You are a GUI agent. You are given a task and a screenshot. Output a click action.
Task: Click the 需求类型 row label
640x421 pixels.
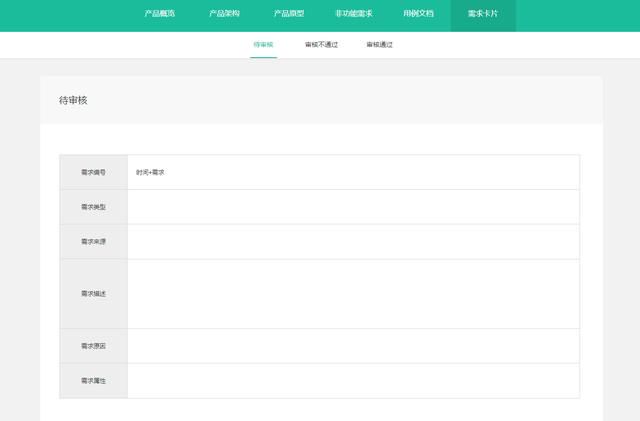(93, 207)
